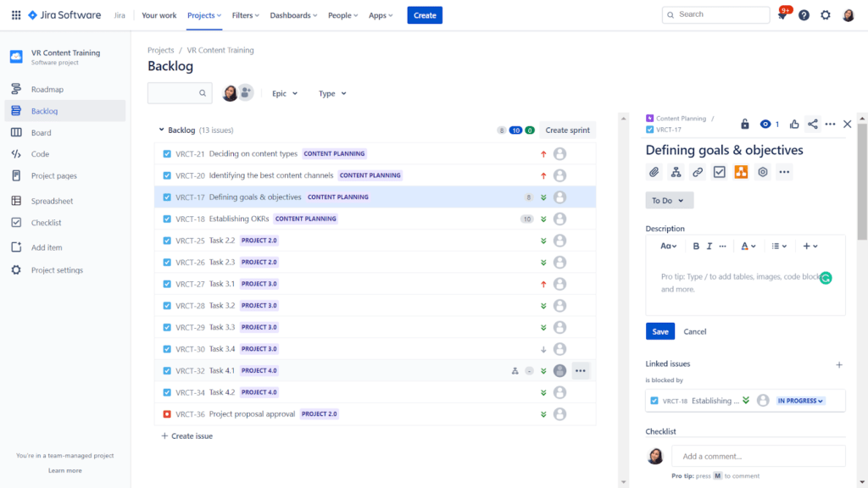
Task: Open your profile avatar menu
Action: [x=848, y=15]
